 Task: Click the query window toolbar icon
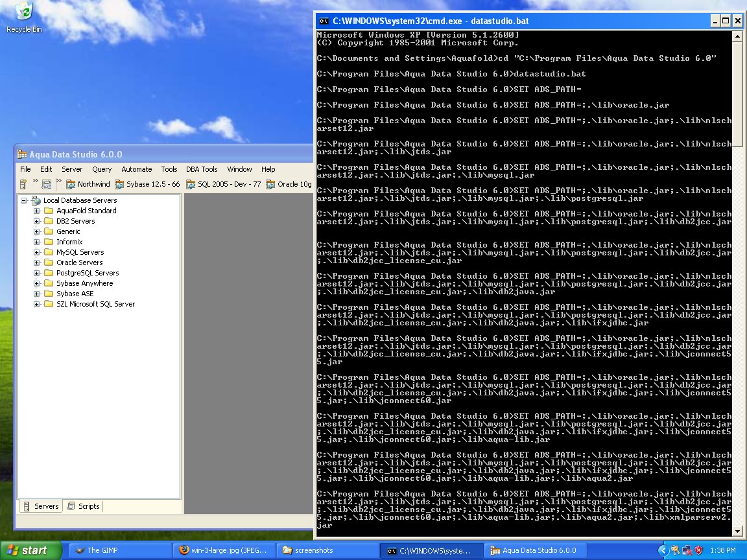pyautogui.click(x=47, y=184)
